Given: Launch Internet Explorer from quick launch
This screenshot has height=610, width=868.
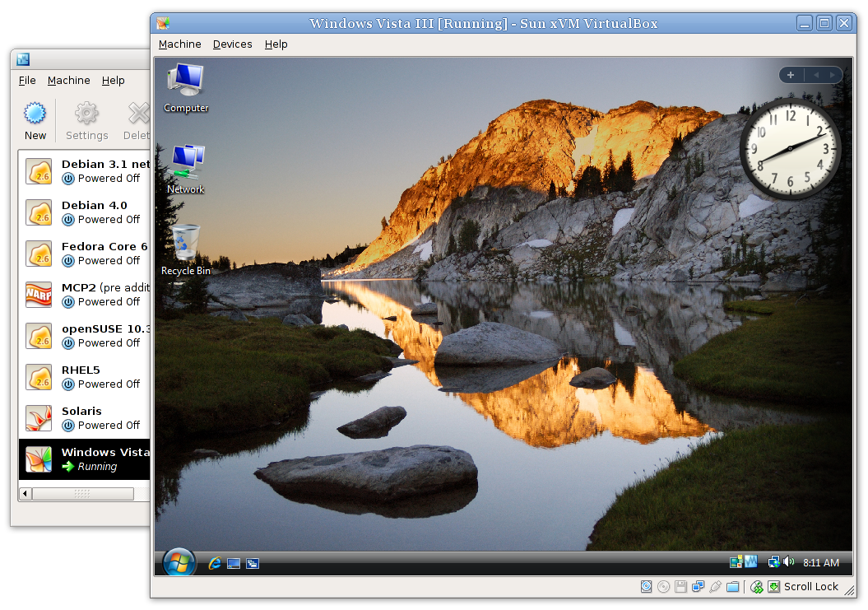Looking at the screenshot, I should [214, 563].
